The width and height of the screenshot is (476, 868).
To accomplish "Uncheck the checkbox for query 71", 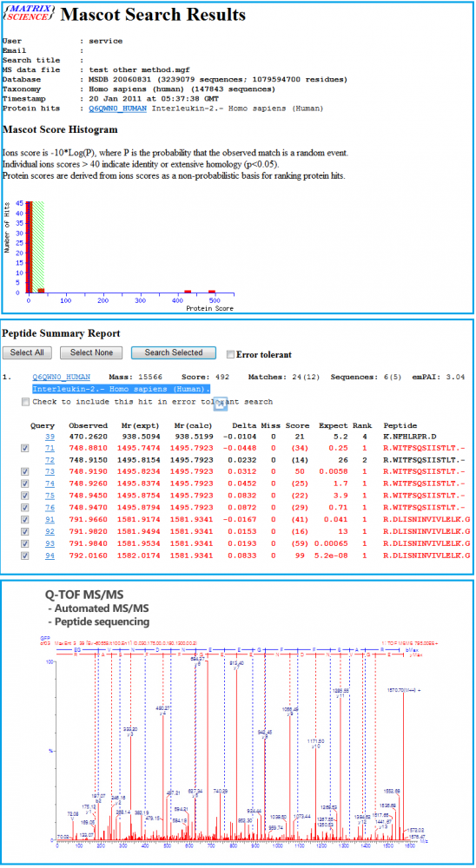I will (x=23, y=448).
